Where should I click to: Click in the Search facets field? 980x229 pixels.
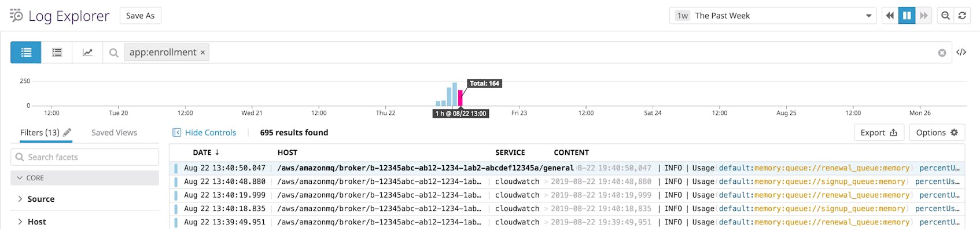click(84, 157)
